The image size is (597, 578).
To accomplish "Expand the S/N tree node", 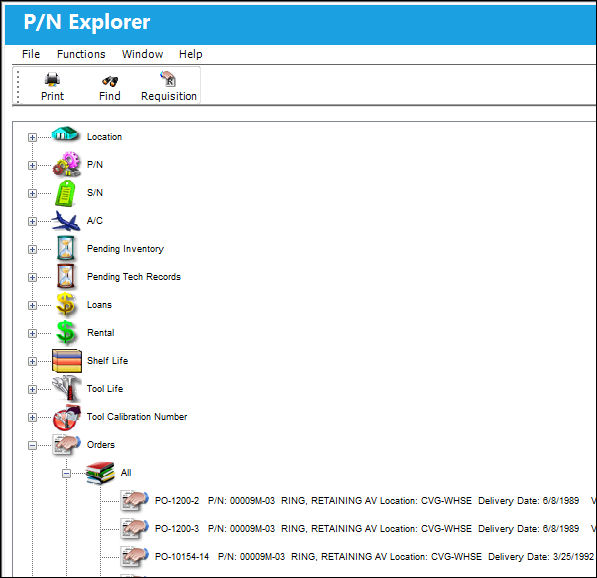I will point(32,193).
